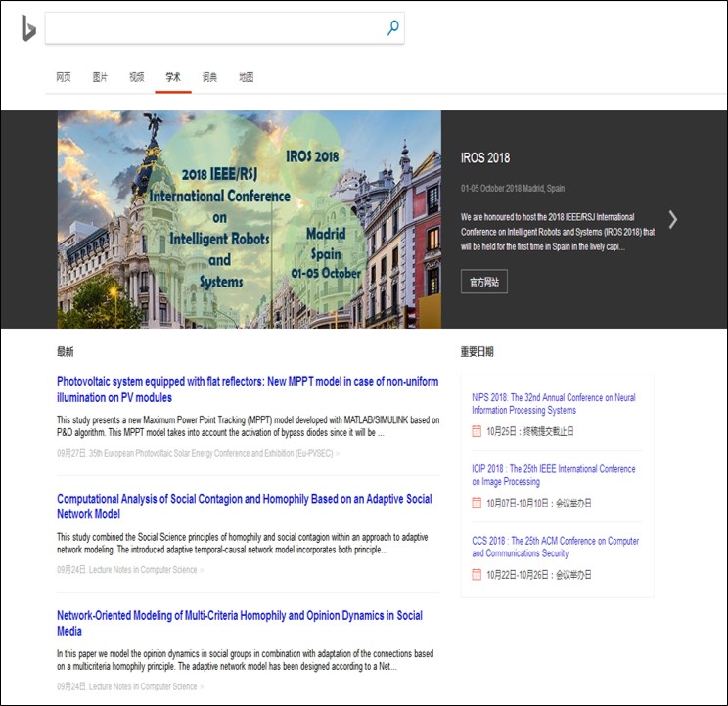Click the homophily and social contagion abstract text
The image size is (728, 706).
[x=243, y=543]
